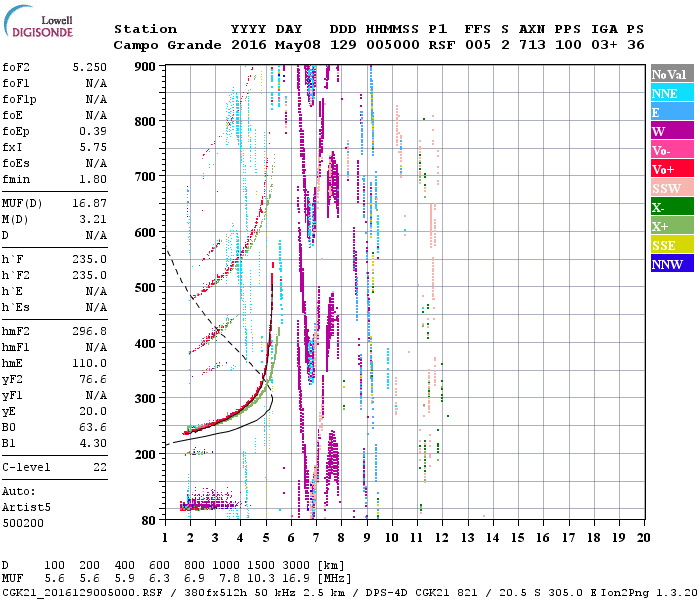
Task: Click the year 2016 in header
Action: (x=249, y=45)
